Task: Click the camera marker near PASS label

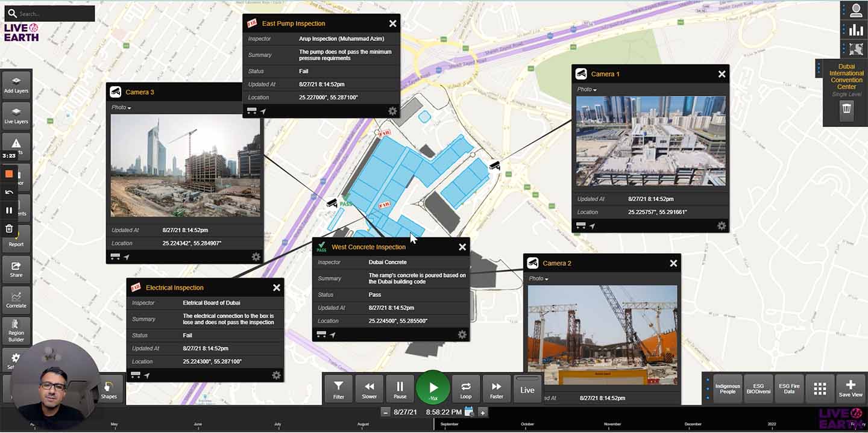Action: [332, 203]
